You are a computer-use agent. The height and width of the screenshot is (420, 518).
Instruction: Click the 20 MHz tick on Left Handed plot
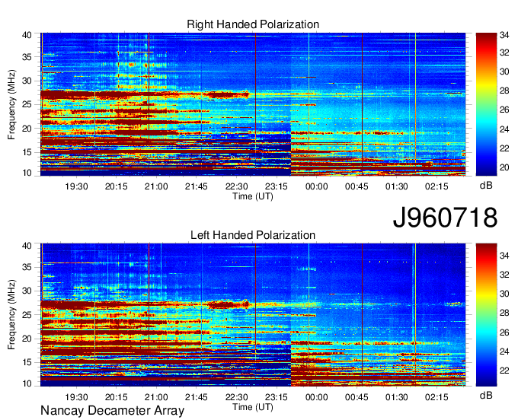point(27,339)
